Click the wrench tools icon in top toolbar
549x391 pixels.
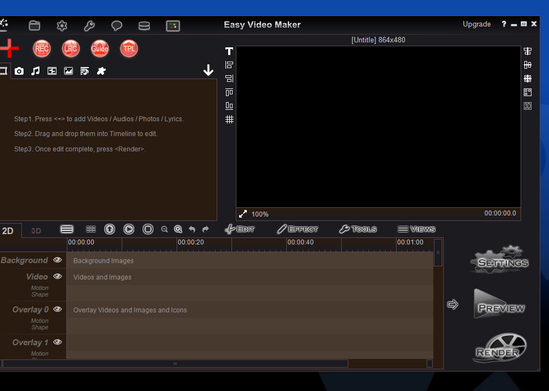point(89,26)
